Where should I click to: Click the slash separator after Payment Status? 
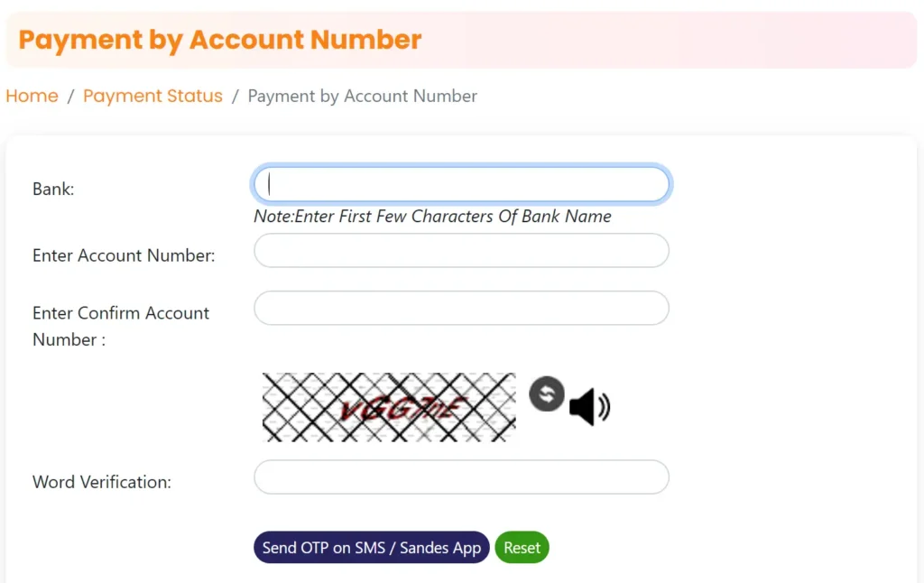coord(236,96)
